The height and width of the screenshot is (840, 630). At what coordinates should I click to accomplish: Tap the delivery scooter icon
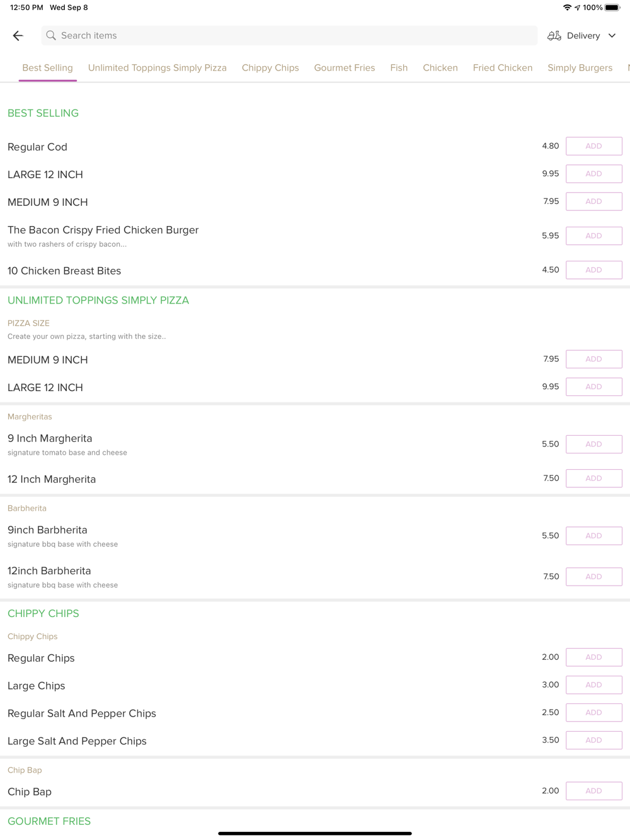(554, 36)
